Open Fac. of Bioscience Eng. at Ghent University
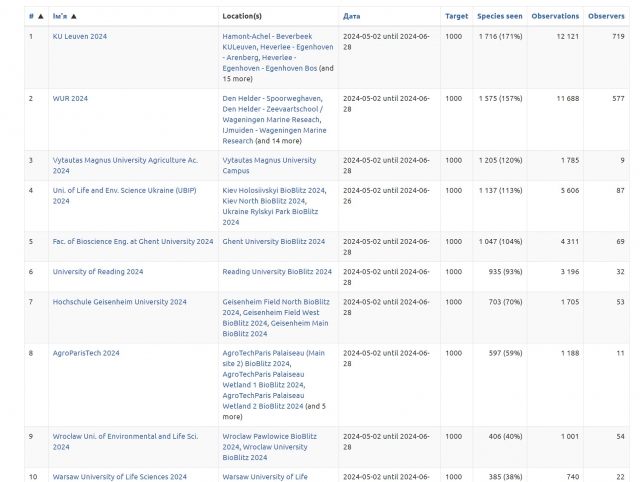 (133, 241)
